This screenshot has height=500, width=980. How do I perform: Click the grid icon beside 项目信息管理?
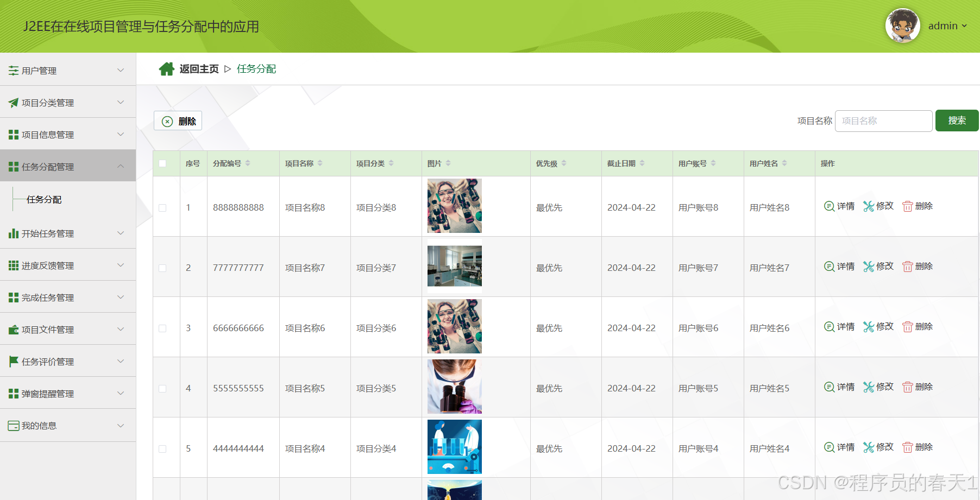pos(14,135)
